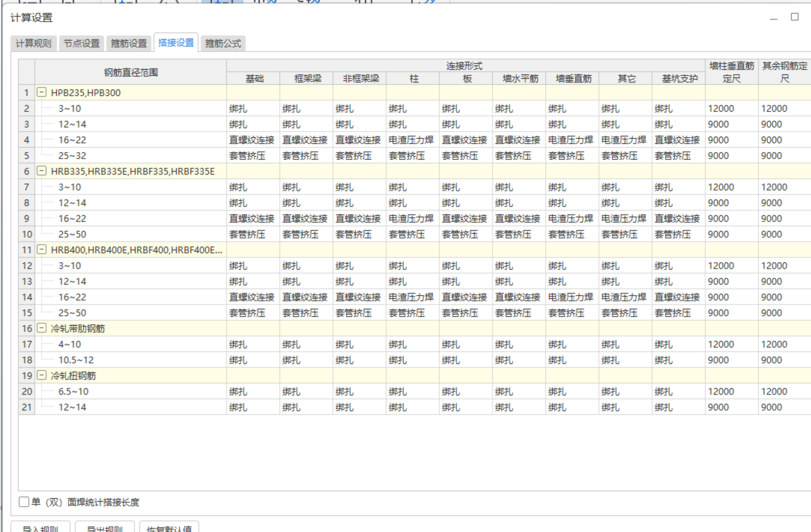Click row 18 墙柱垂直筋定尺 cell 9000
The image size is (811, 532).
coord(732,360)
